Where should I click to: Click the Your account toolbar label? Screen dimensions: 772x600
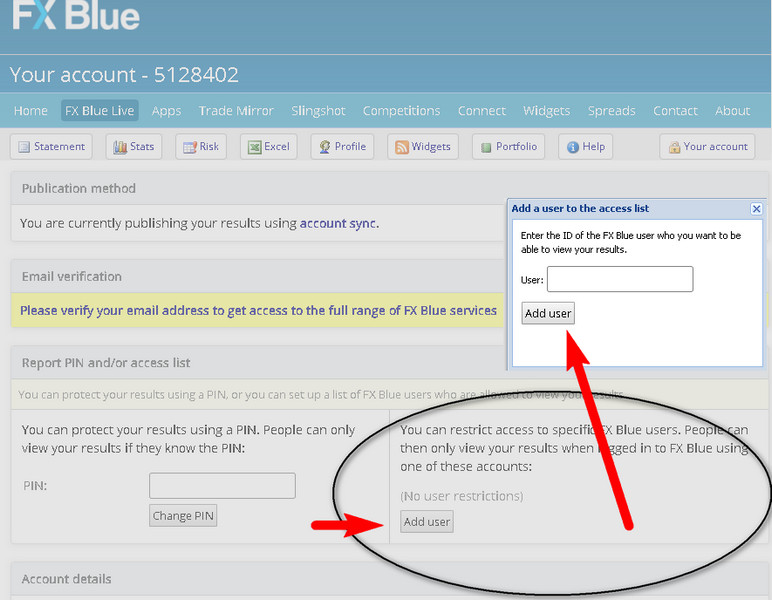(715, 147)
